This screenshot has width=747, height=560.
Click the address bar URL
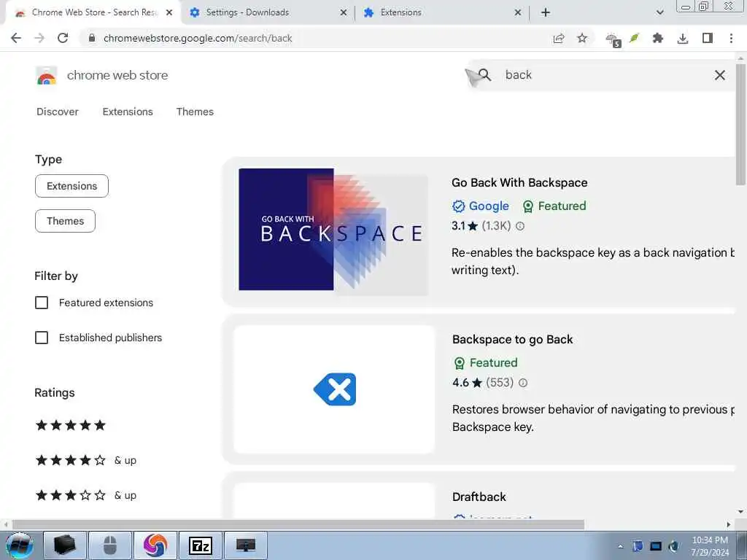(198, 38)
